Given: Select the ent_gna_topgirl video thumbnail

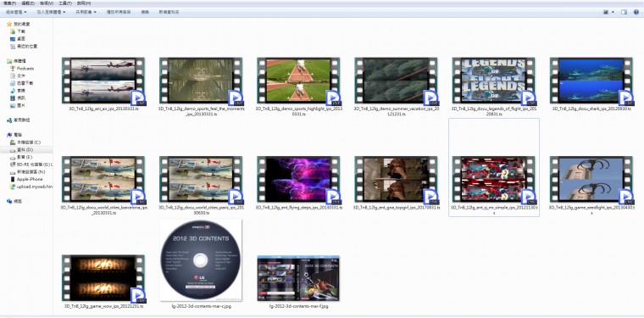Looking at the screenshot, I should pyautogui.click(x=397, y=179).
